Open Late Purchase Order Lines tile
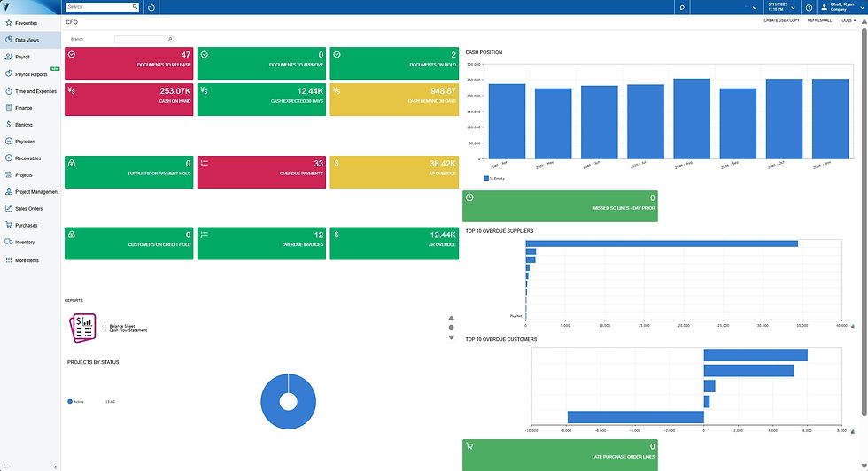Viewport: 868px width, 471px height. coord(560,455)
